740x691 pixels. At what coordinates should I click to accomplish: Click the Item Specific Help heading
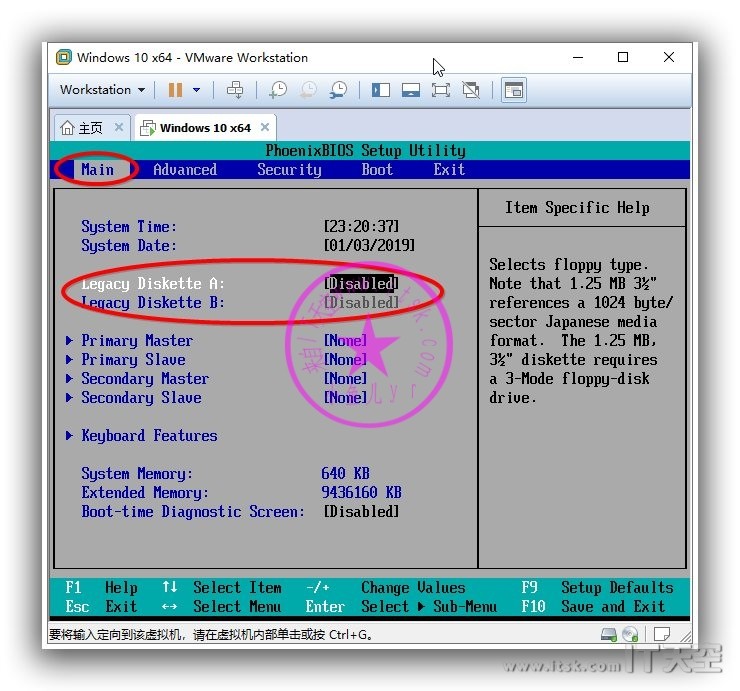[x=577, y=208]
